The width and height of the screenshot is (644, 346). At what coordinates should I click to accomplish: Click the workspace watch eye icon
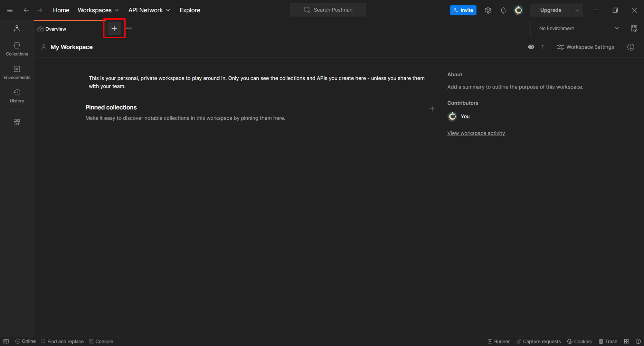[531, 47]
